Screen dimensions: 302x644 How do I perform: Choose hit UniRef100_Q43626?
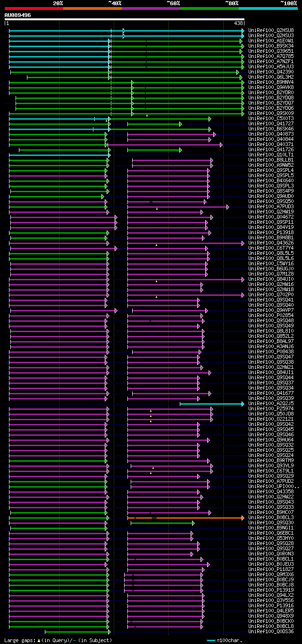coord(271,243)
